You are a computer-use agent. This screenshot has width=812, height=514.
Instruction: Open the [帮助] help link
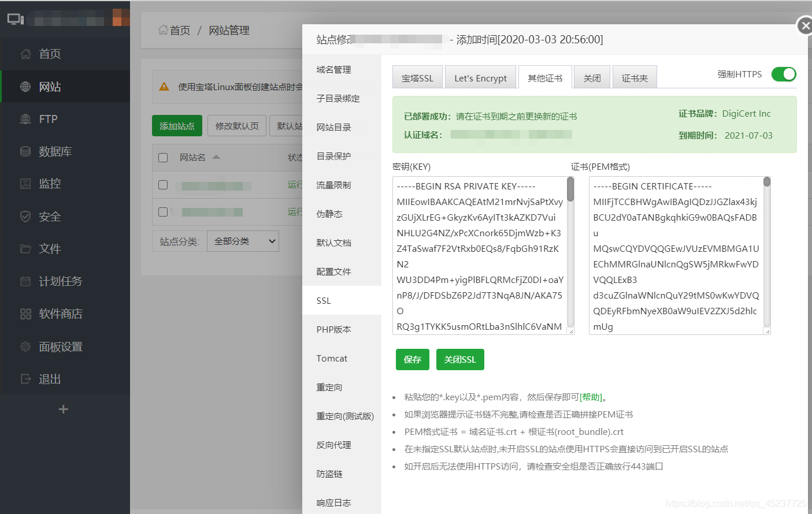point(591,397)
